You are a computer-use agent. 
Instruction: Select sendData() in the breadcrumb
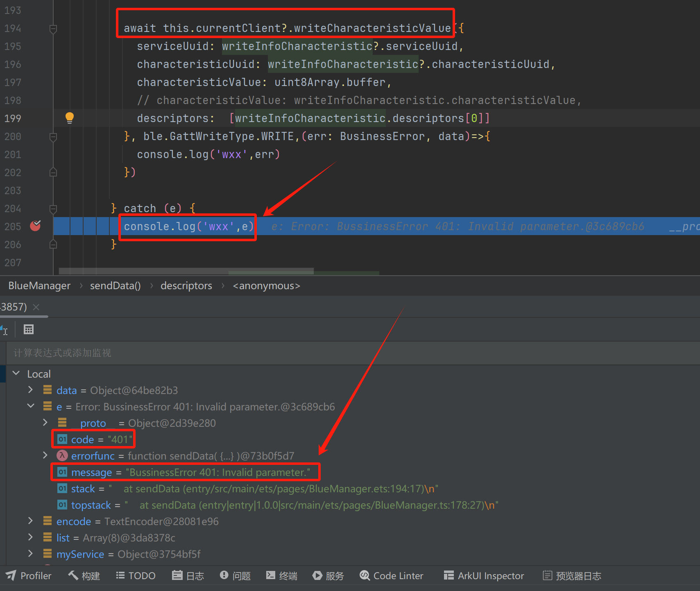pyautogui.click(x=116, y=285)
